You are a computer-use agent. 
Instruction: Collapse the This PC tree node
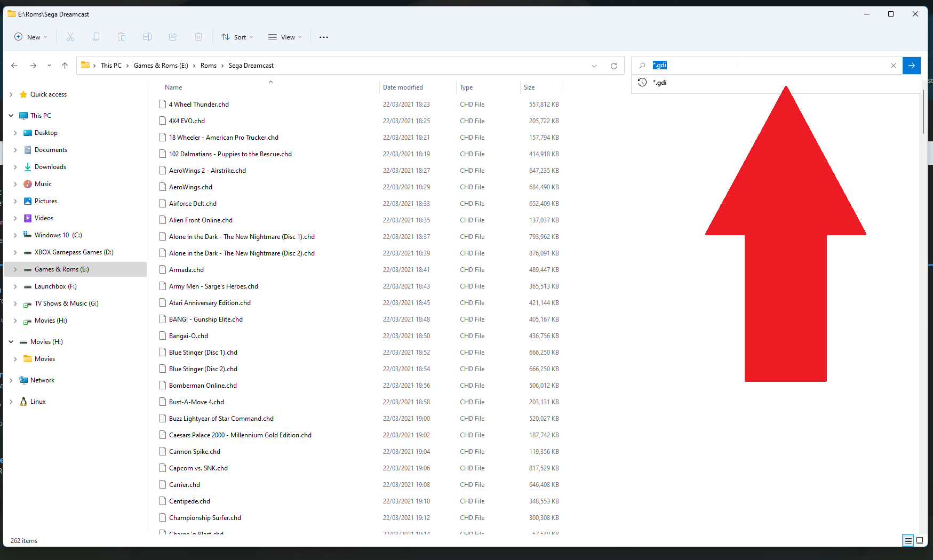11,116
